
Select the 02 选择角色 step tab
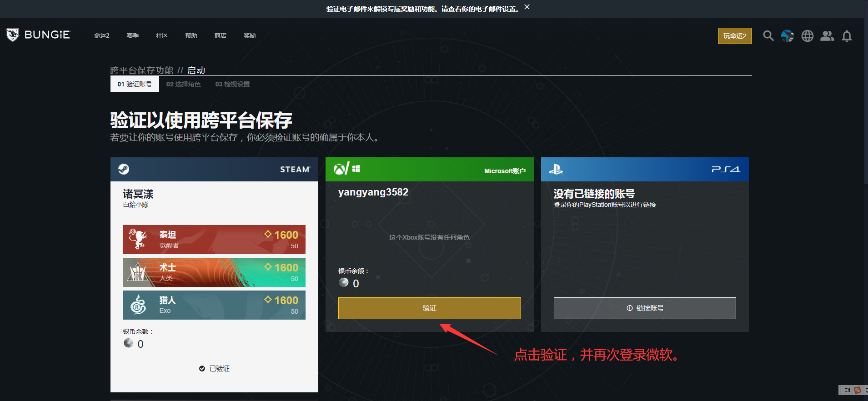pyautogui.click(x=183, y=84)
